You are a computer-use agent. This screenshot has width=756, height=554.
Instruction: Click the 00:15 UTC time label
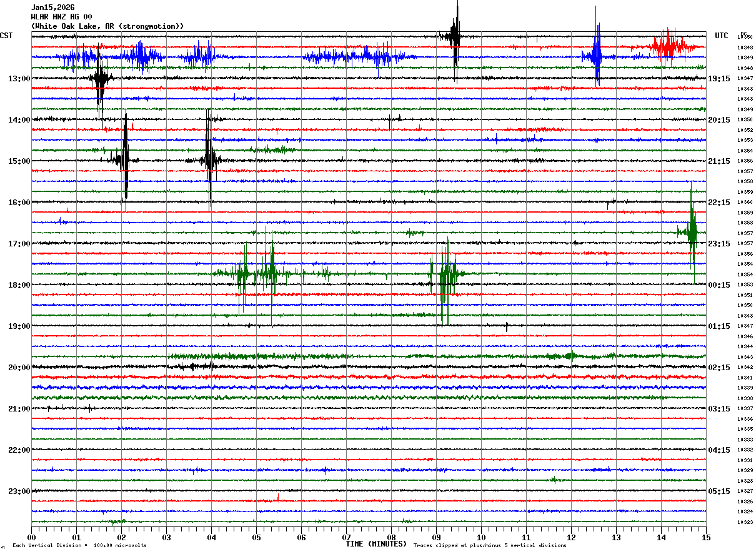point(719,285)
